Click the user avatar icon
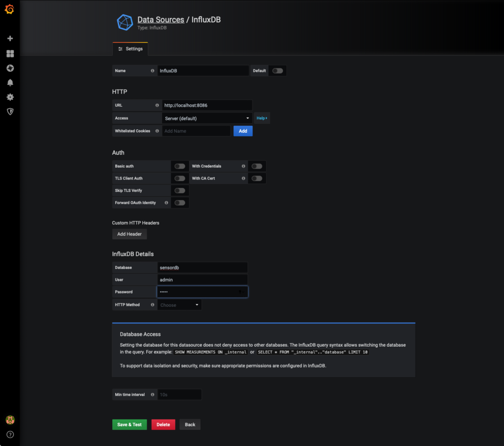The height and width of the screenshot is (446, 504). coord(10,420)
